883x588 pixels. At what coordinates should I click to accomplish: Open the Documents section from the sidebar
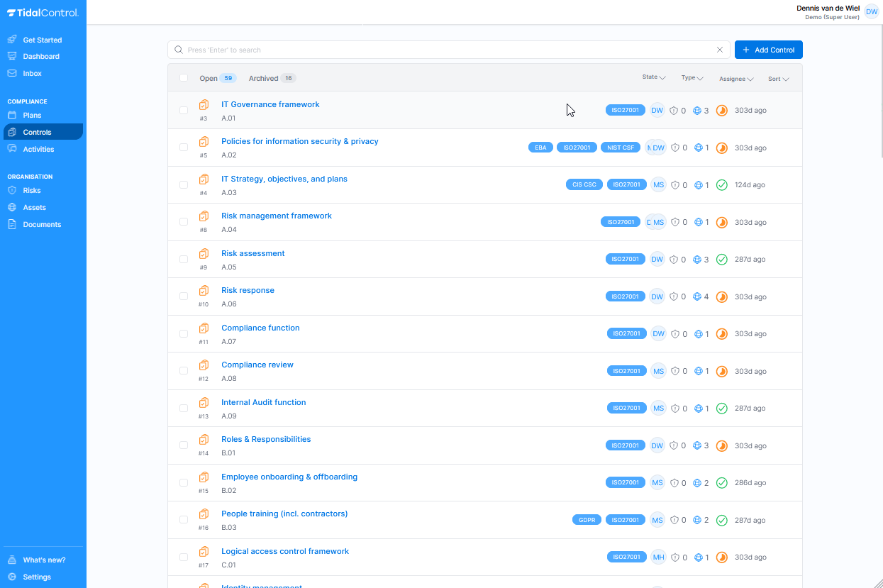click(11, 224)
